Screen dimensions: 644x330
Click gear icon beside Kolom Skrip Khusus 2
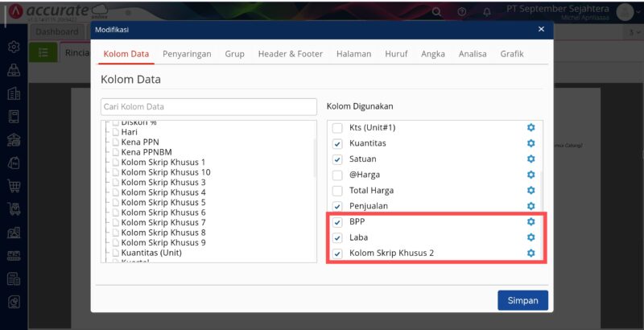pyautogui.click(x=530, y=253)
